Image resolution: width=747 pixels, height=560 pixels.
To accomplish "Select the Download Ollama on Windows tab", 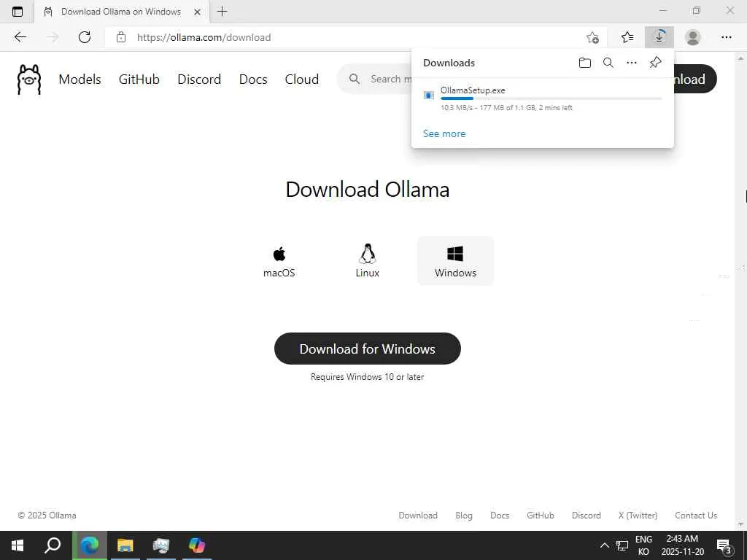I will [121, 12].
